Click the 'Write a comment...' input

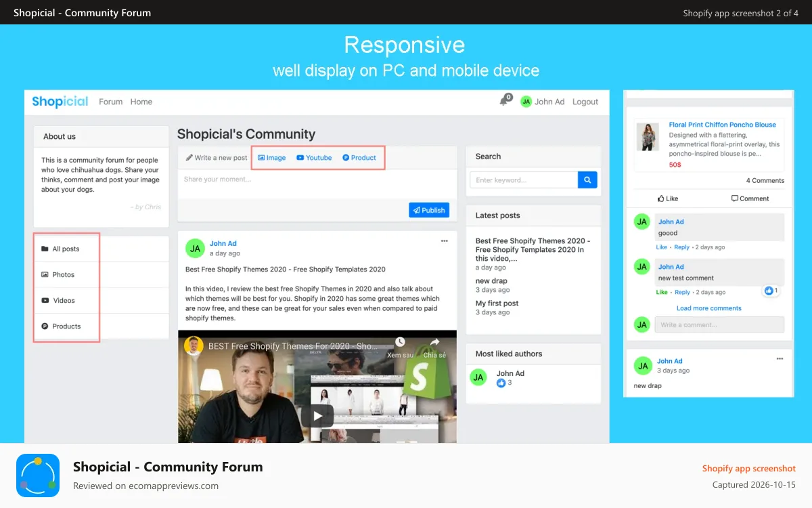point(719,324)
